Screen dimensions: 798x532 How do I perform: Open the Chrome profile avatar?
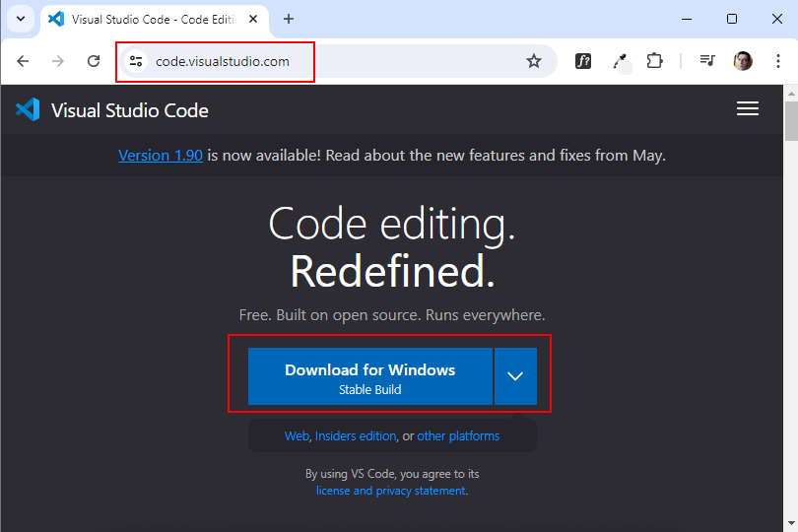[743, 62]
